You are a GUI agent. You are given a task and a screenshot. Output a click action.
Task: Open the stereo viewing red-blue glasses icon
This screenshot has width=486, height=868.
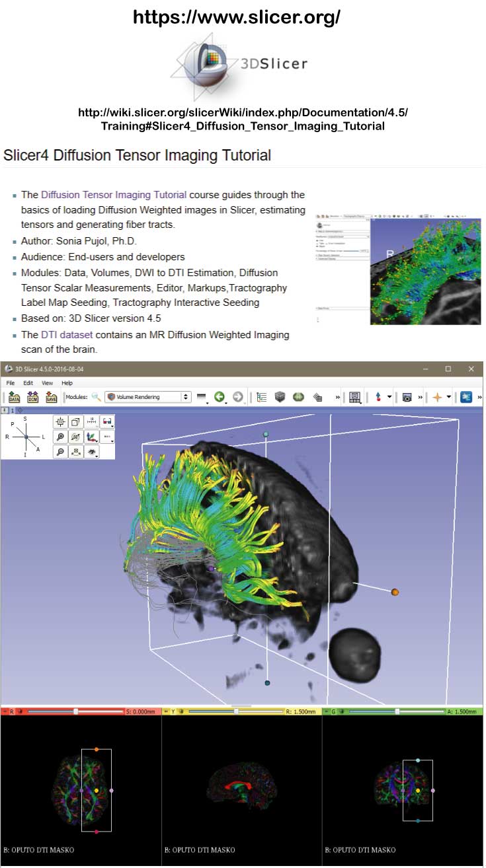pos(106,421)
